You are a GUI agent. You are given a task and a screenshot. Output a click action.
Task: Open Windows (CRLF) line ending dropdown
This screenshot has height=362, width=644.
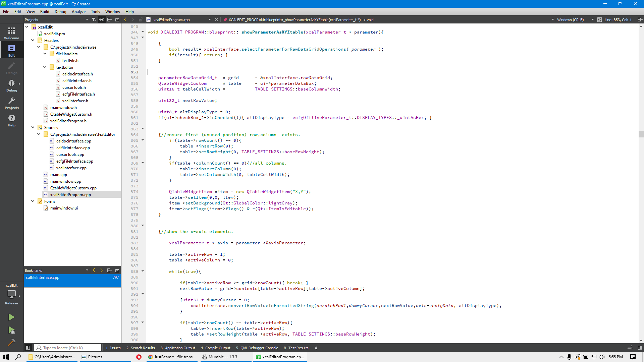(576, 19)
